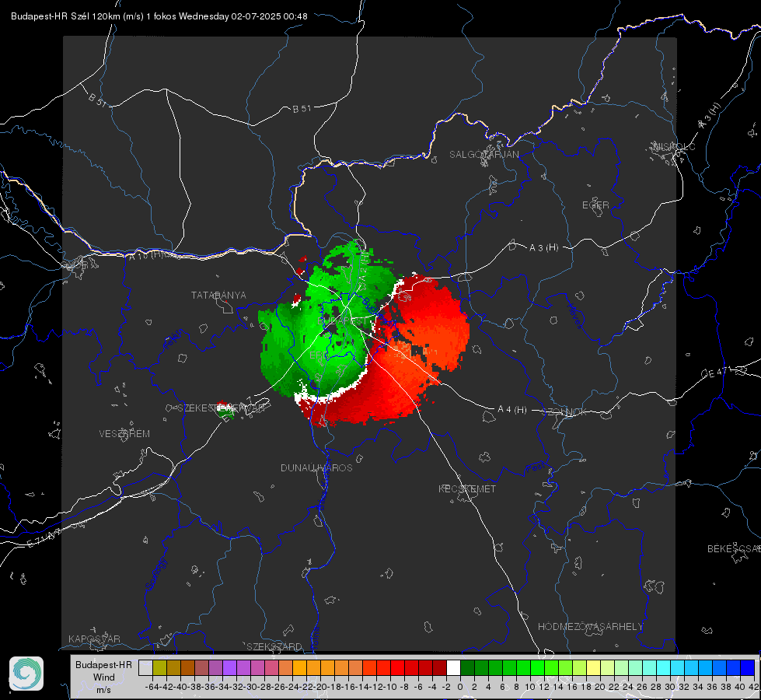
Task: Click the Pest county label near Kecskemét
Action: pyautogui.click(x=535, y=467)
